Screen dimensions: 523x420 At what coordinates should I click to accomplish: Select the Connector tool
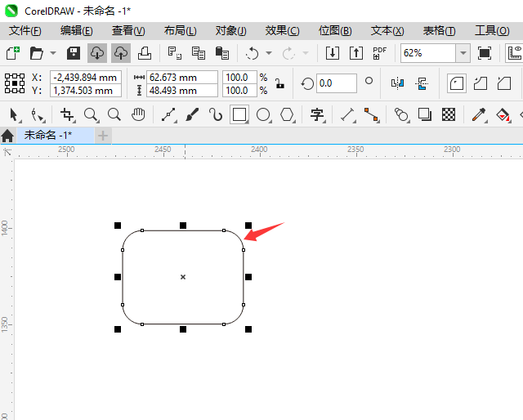[x=372, y=114]
